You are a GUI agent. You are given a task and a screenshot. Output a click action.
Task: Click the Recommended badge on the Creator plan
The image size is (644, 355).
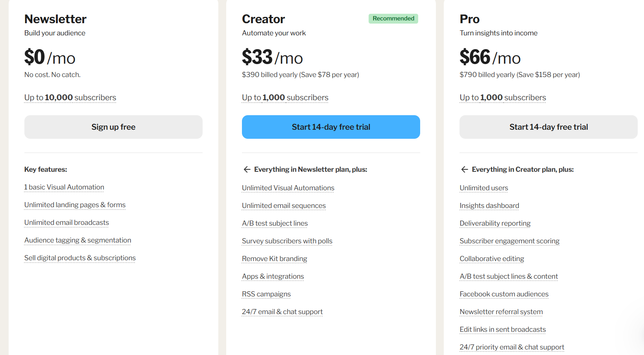coord(393,18)
